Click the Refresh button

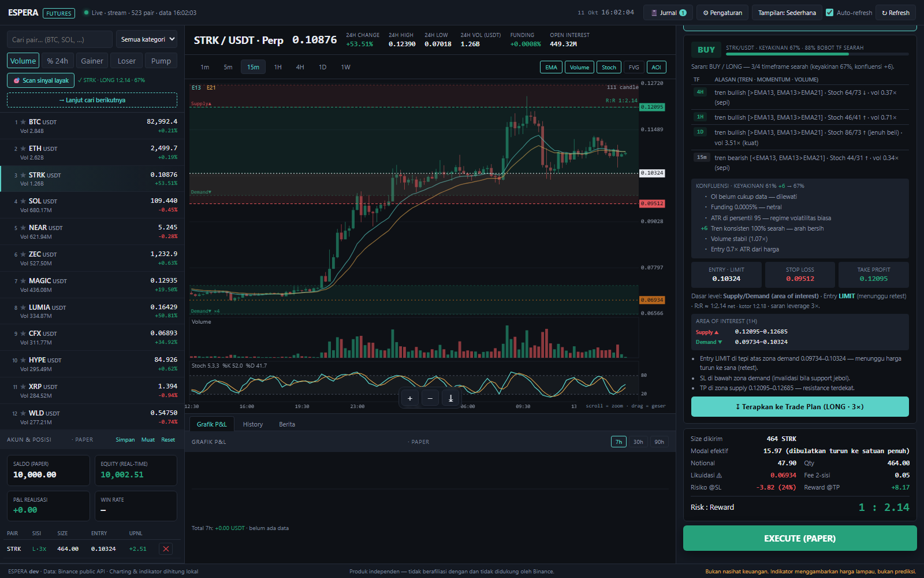[896, 13]
